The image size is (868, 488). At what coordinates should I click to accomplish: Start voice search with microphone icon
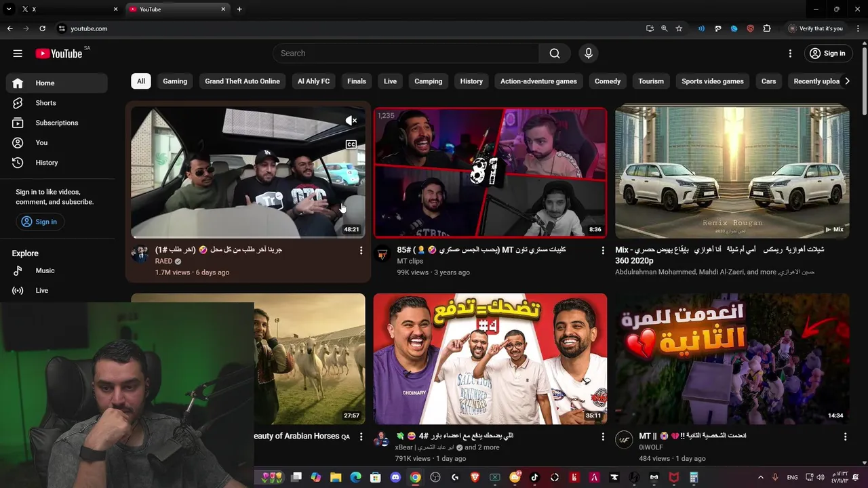pos(588,54)
